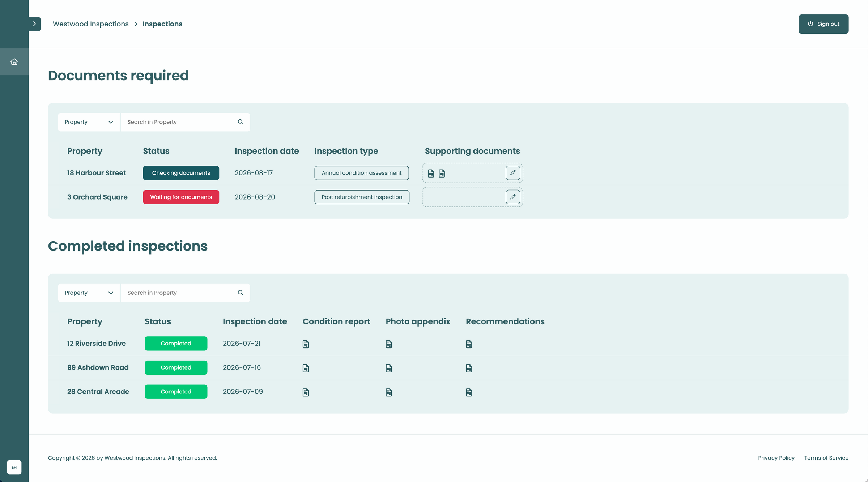Open recommendations for 99 Ashdown Road
Screen dimensions: 868x482
point(469,368)
